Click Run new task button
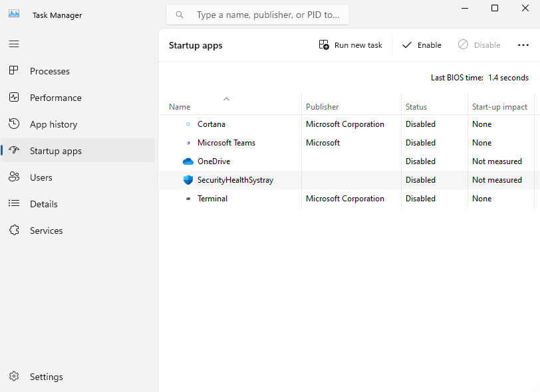The image size is (540, 392). pyautogui.click(x=351, y=45)
